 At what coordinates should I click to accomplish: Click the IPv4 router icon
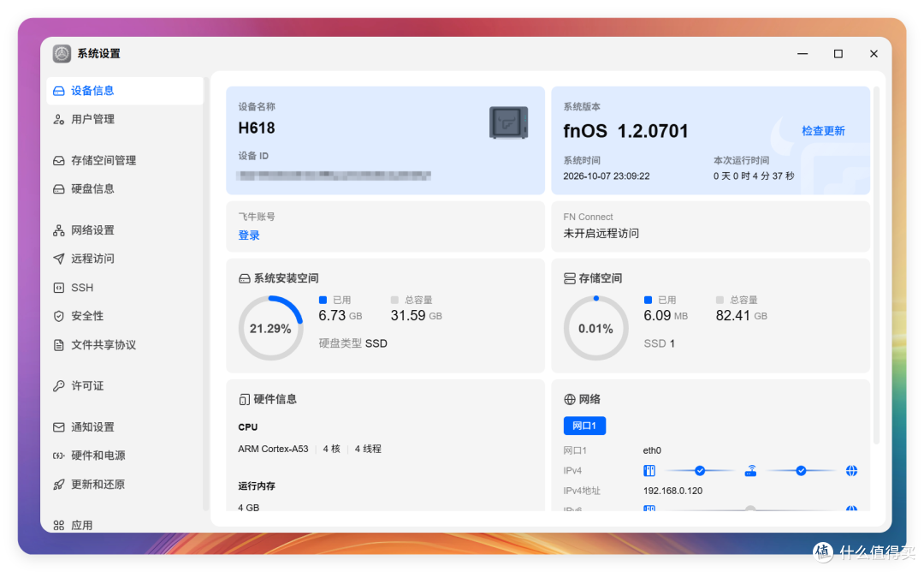click(750, 471)
